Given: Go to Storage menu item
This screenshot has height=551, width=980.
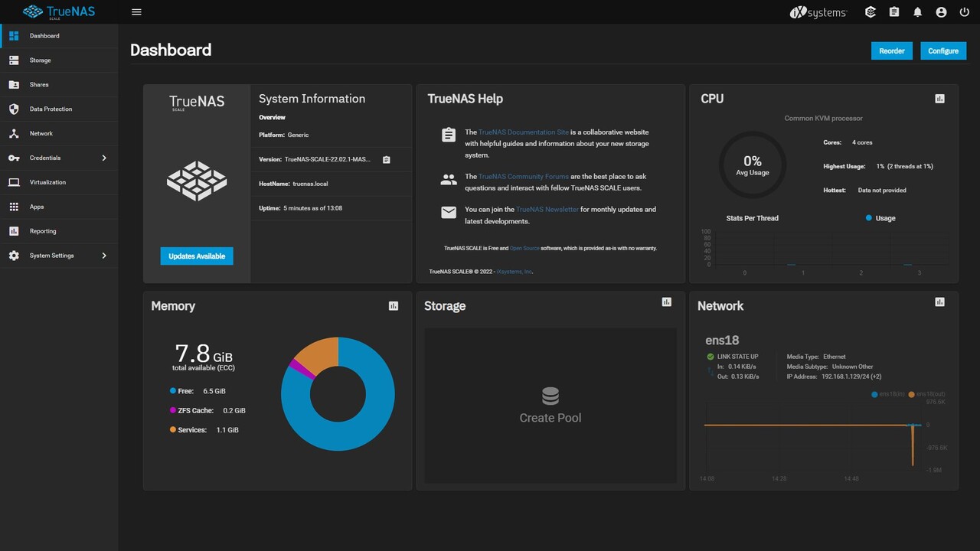Looking at the screenshot, I should point(60,60).
